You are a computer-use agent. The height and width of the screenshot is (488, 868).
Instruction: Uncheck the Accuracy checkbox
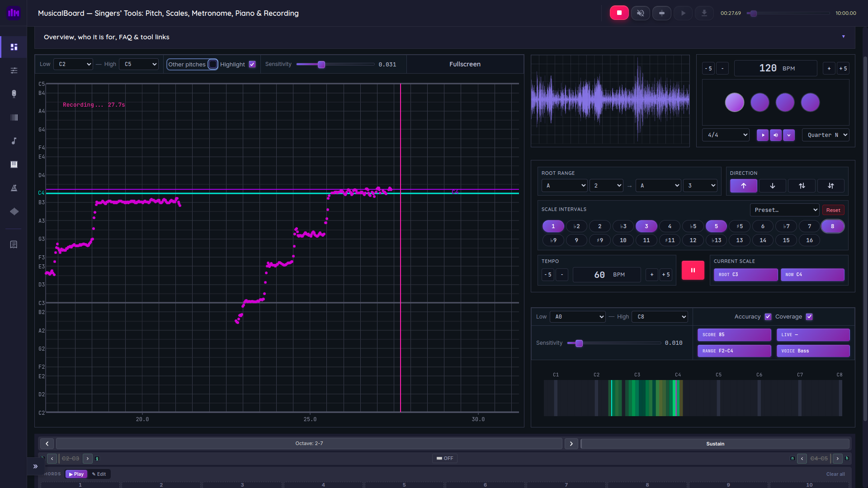click(x=768, y=317)
